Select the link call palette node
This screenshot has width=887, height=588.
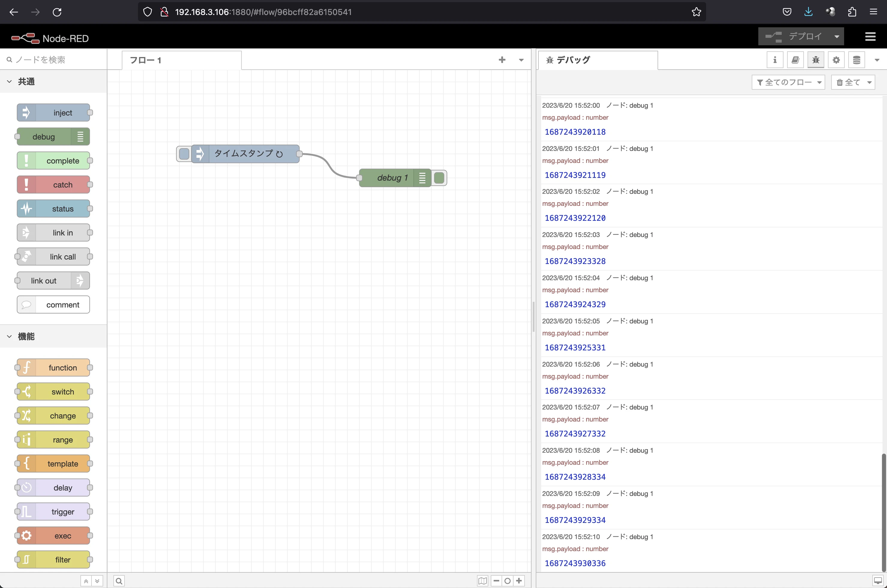[53, 256]
